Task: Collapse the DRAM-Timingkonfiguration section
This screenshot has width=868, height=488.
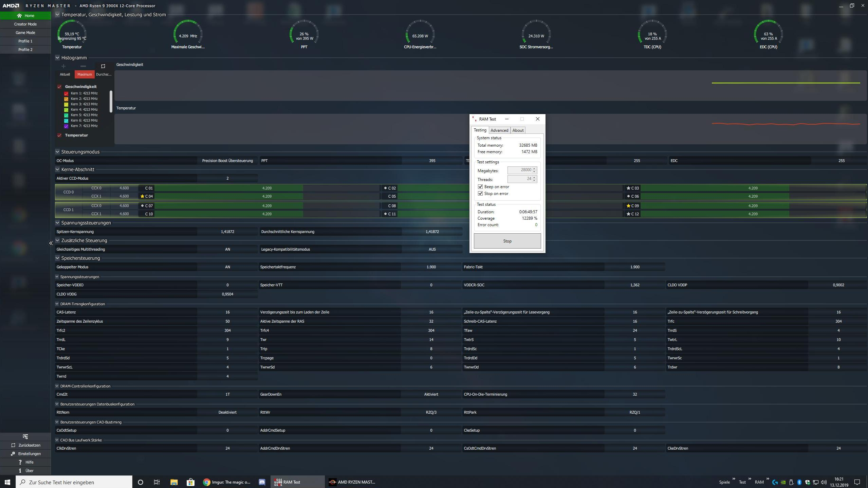Action: tap(57, 304)
